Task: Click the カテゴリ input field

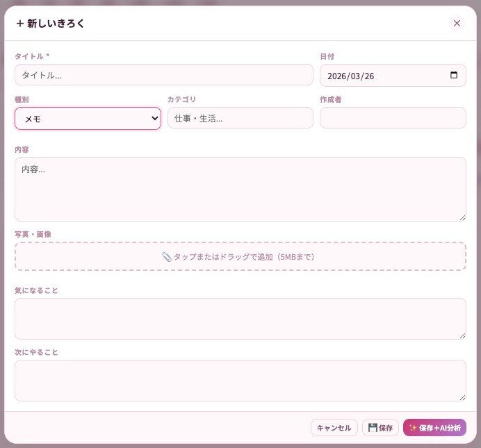Action: point(241,117)
